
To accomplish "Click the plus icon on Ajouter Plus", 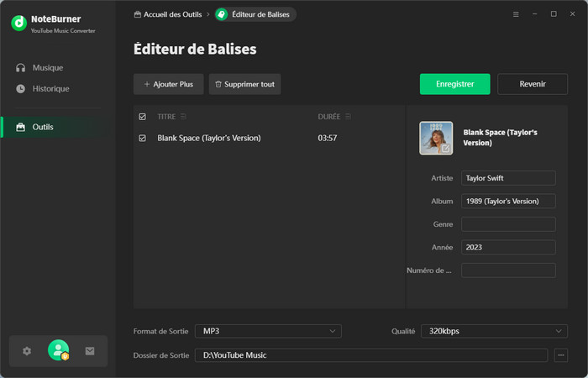I will click(x=147, y=84).
